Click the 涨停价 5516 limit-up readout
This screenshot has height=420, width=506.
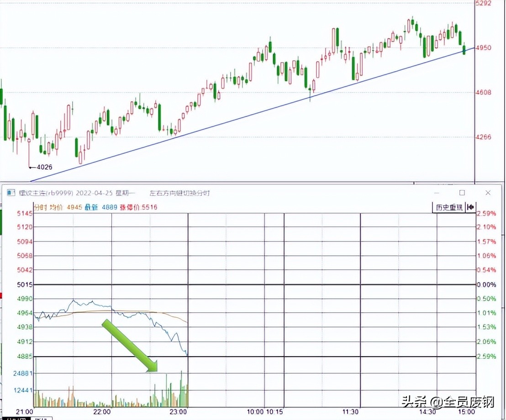pos(138,207)
